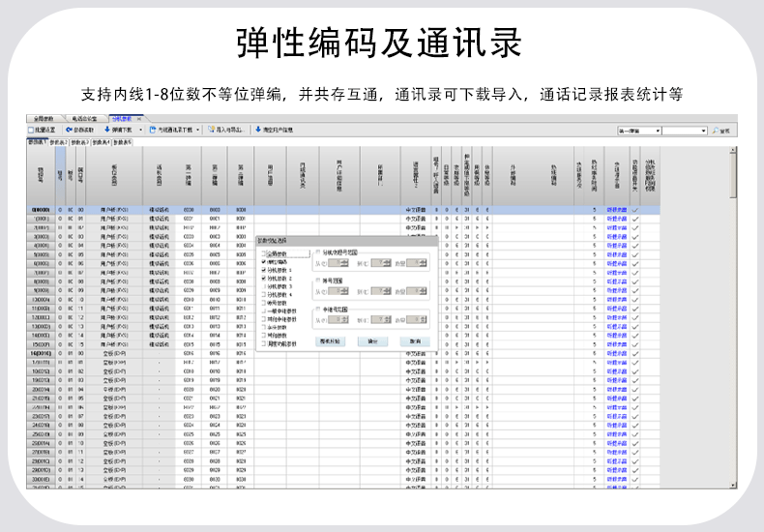Check the 分机参数 3 checkbox

tap(264, 286)
